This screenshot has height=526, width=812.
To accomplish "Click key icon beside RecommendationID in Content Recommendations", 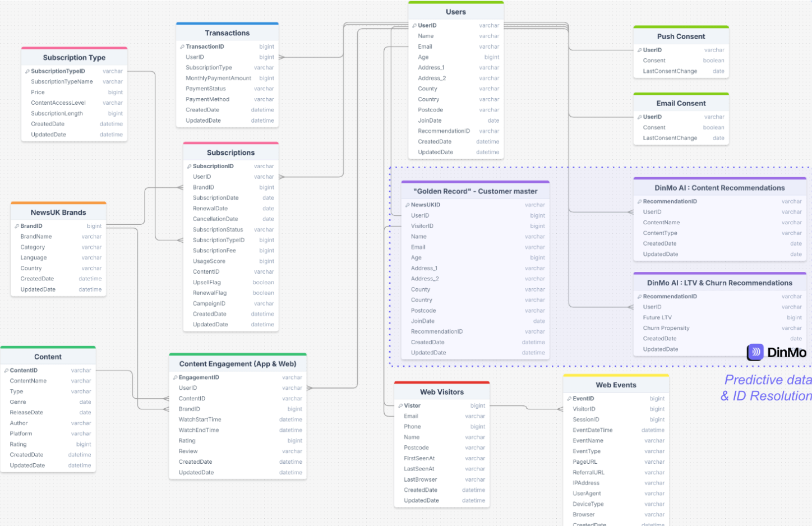I will (x=640, y=201).
